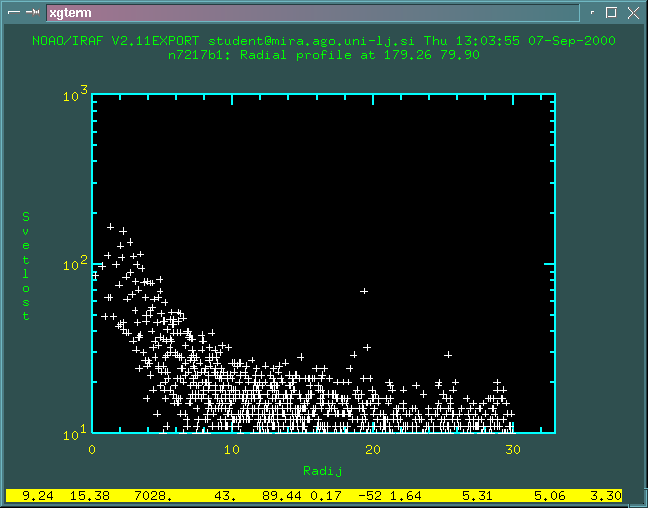
Task: Click the 10² y-axis tick label
Action: pos(76,264)
